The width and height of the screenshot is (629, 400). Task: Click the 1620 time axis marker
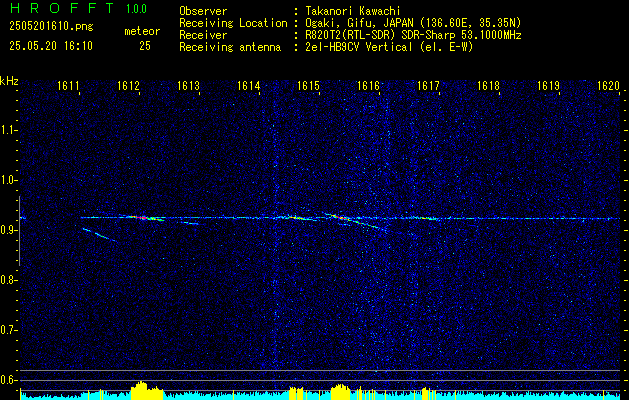(609, 85)
